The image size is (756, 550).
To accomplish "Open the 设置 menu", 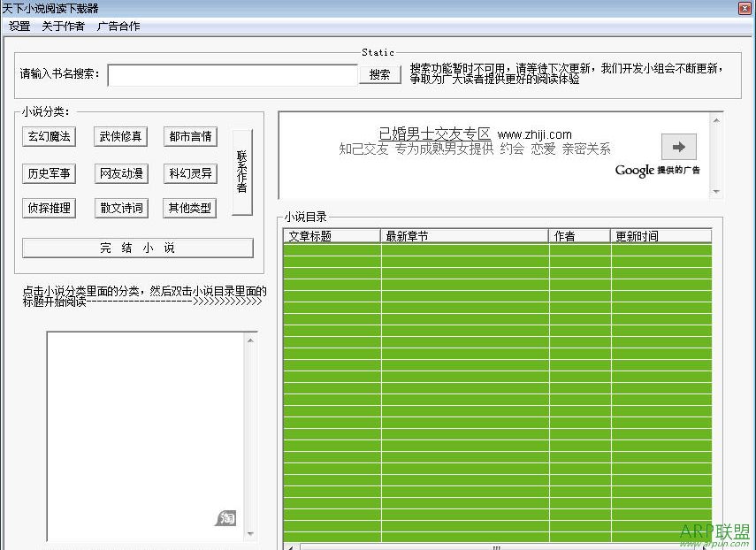I will point(19,27).
